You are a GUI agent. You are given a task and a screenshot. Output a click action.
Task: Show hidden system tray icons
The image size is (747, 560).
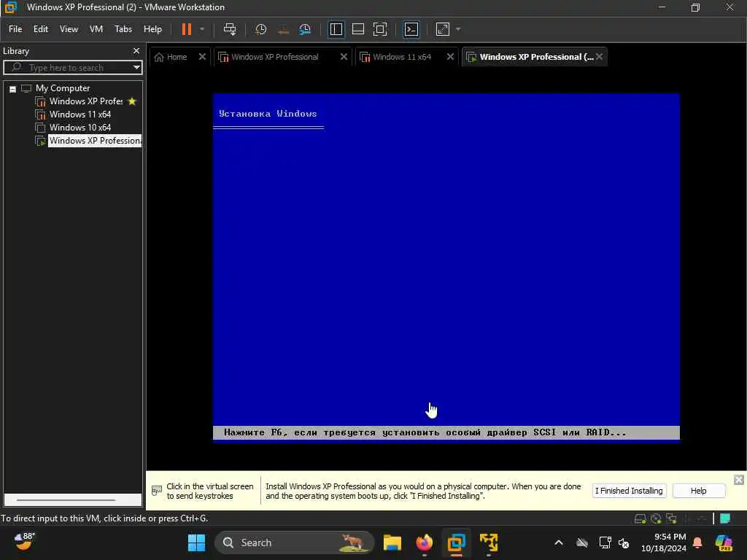[x=558, y=542]
